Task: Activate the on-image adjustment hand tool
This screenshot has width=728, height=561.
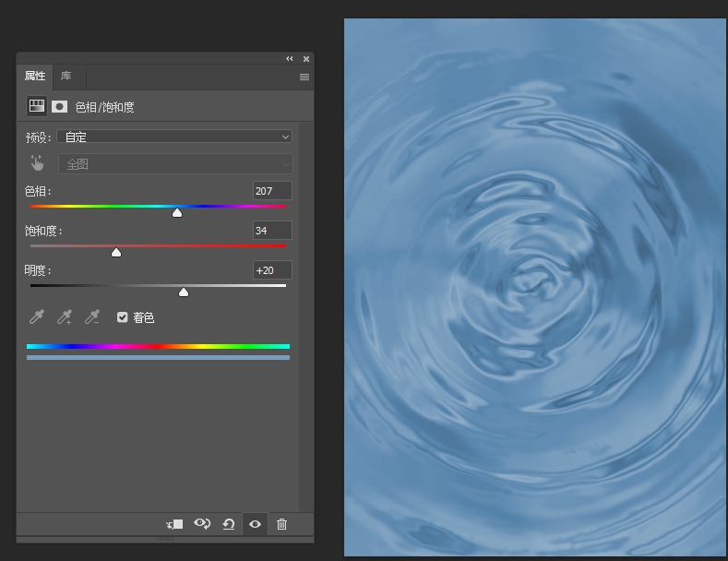Action: pos(37,163)
